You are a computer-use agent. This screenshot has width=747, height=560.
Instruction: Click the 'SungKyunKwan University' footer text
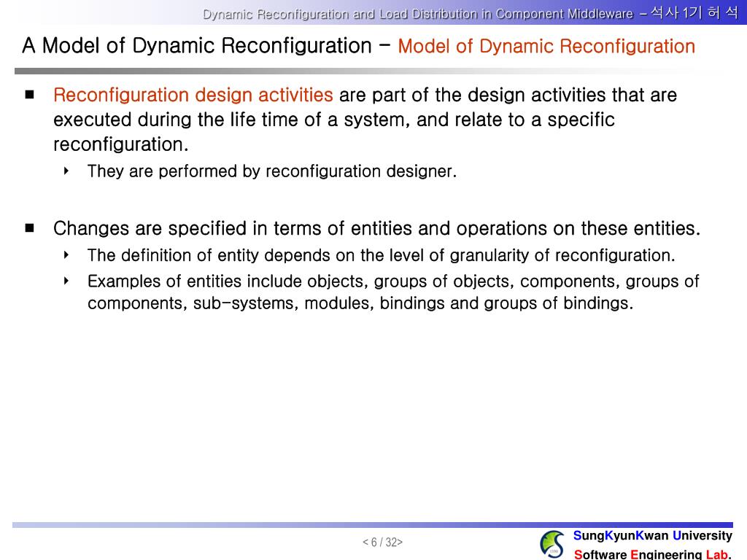pos(653,536)
